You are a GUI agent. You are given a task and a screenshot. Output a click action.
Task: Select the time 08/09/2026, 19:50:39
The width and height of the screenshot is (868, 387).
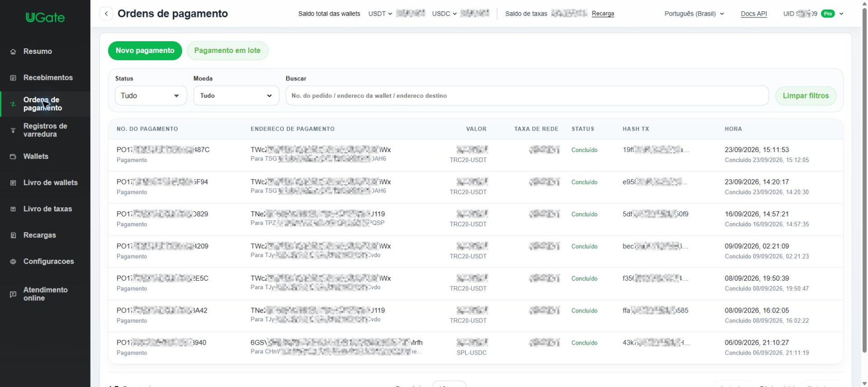[x=757, y=278]
